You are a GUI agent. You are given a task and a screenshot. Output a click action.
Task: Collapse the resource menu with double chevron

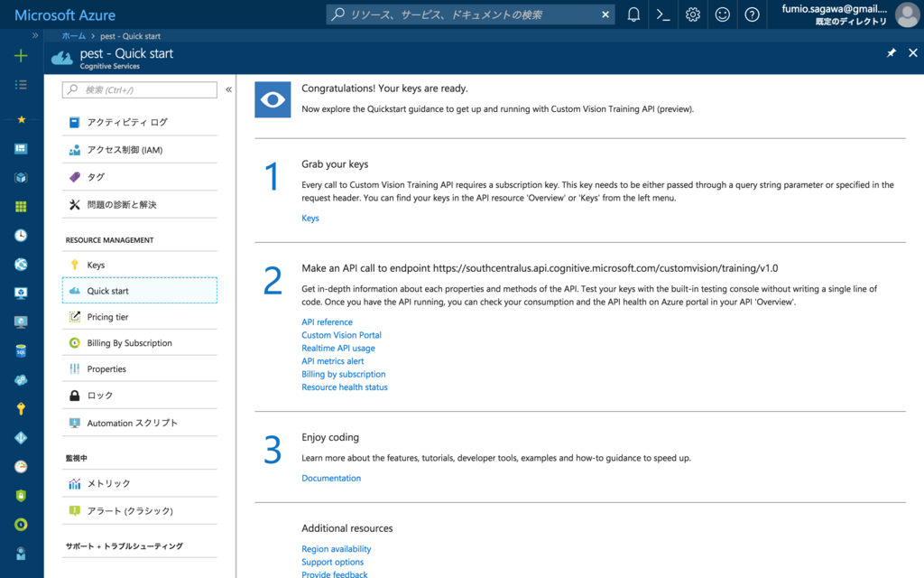[x=228, y=89]
